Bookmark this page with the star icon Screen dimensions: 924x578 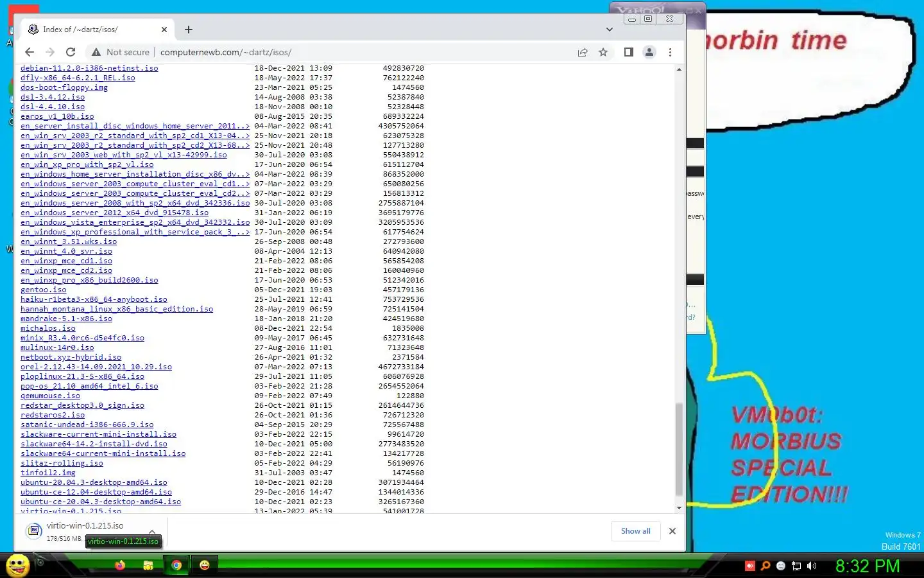coord(603,52)
